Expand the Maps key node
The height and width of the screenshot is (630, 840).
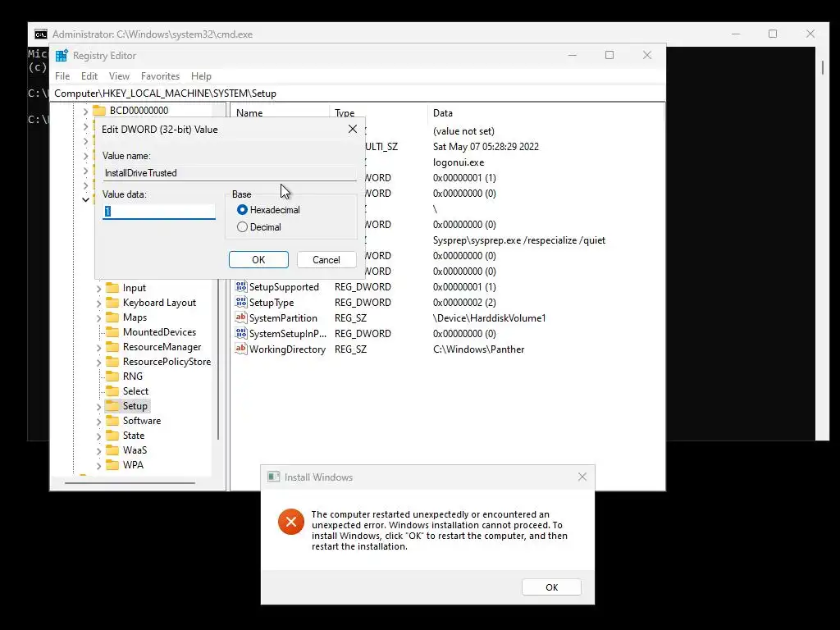(98, 317)
